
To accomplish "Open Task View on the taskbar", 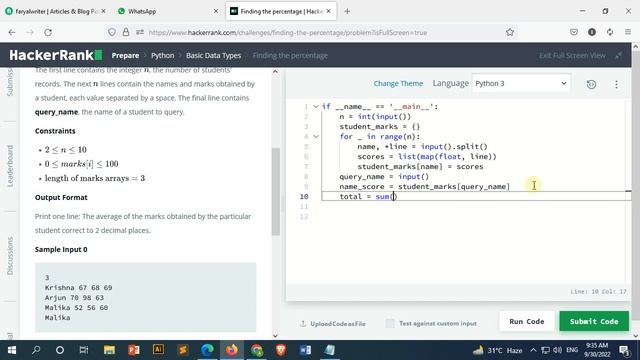I will [x=84, y=350].
